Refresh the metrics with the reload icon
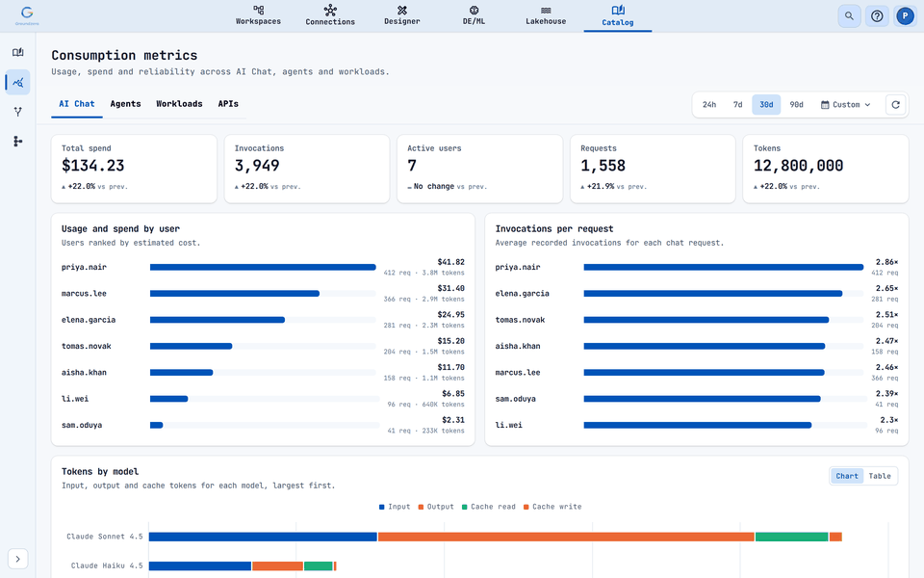The height and width of the screenshot is (578, 924). [x=896, y=104]
